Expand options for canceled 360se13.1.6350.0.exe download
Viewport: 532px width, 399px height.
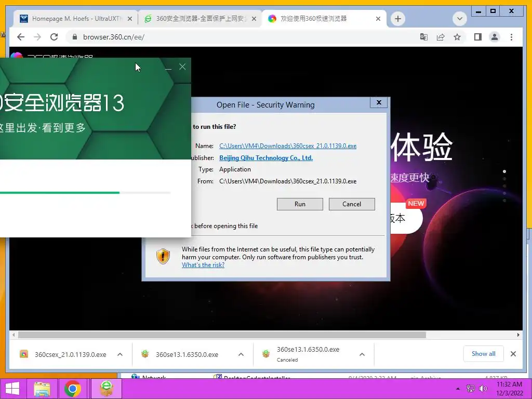(x=362, y=354)
